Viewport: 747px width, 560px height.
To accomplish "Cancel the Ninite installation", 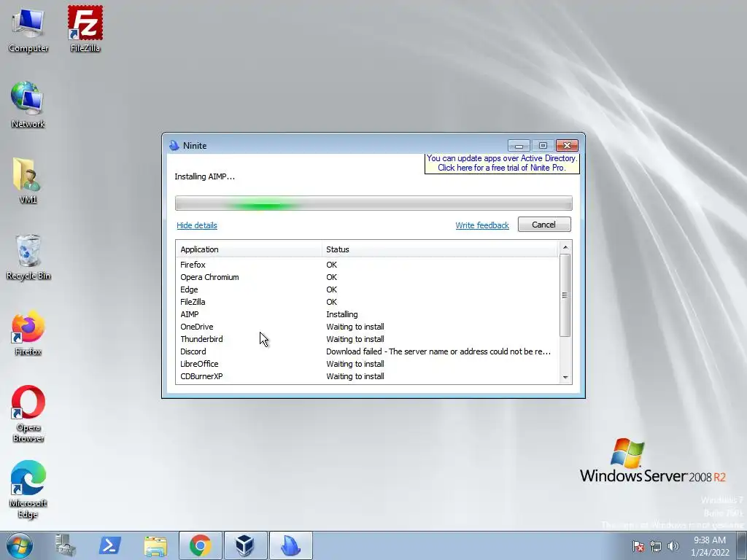I will (x=544, y=225).
